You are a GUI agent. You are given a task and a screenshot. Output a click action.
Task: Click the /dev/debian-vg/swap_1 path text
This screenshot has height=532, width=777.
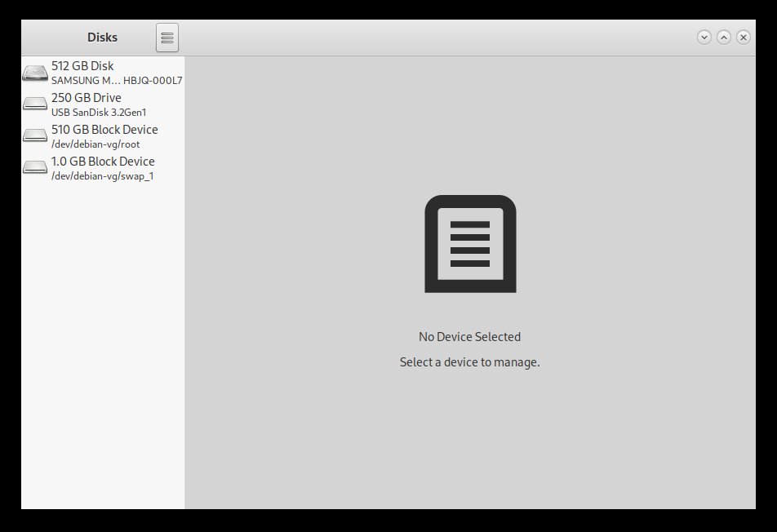(101, 176)
